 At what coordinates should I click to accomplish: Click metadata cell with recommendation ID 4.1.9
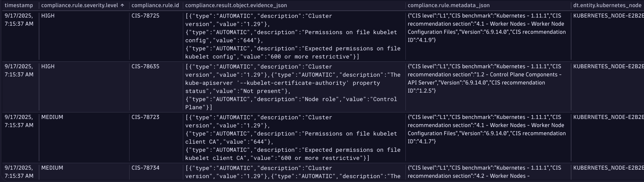click(486, 28)
